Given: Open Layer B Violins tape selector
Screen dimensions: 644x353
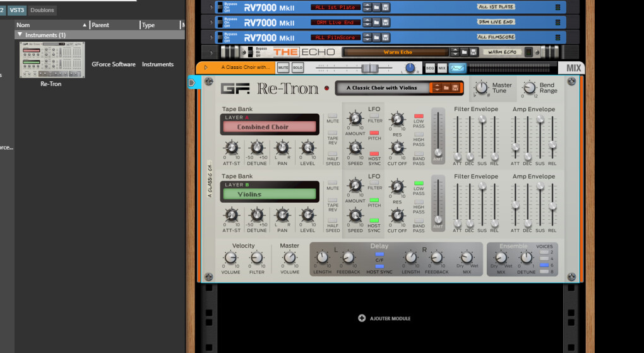Looking at the screenshot, I should (270, 194).
